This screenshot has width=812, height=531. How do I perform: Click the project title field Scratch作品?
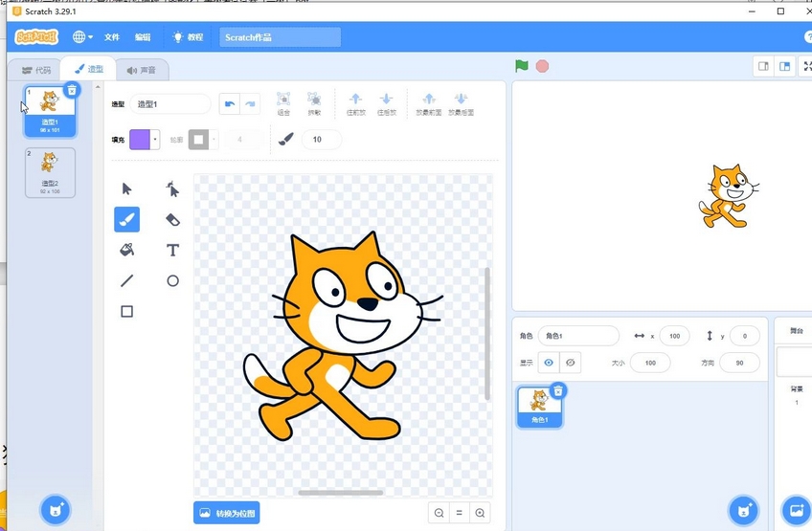[x=281, y=37]
